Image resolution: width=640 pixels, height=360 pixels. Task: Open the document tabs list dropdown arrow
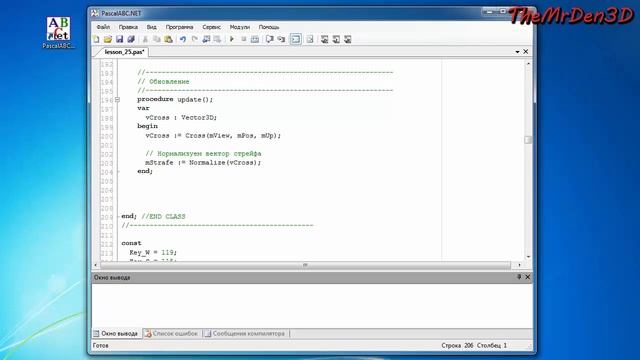tap(517, 52)
